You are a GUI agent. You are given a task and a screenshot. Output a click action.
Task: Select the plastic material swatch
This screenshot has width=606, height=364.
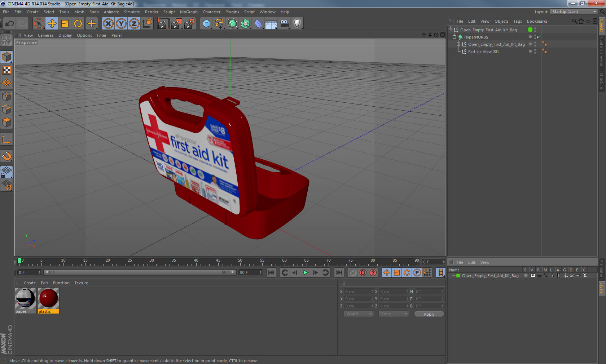(x=49, y=298)
